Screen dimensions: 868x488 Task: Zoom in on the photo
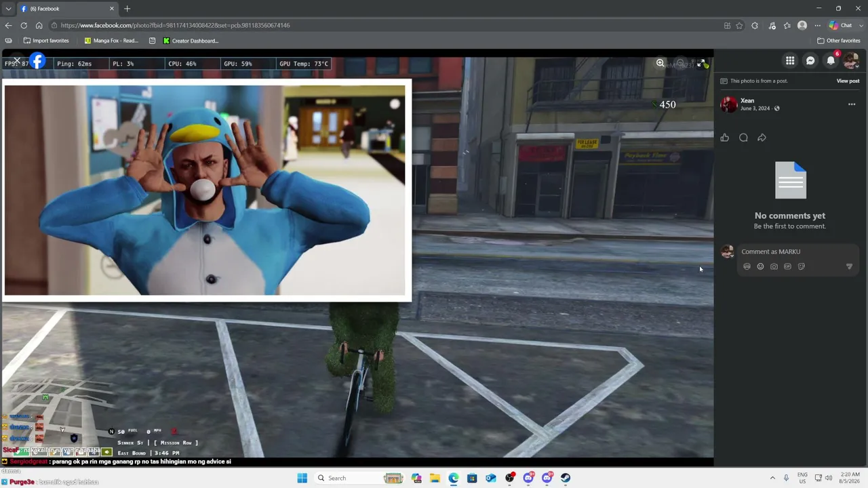tap(660, 63)
